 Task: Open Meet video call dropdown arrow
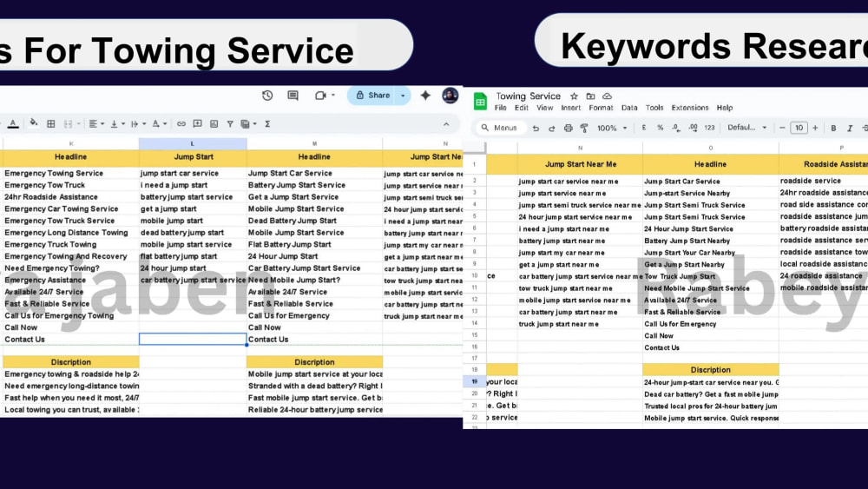click(x=332, y=96)
